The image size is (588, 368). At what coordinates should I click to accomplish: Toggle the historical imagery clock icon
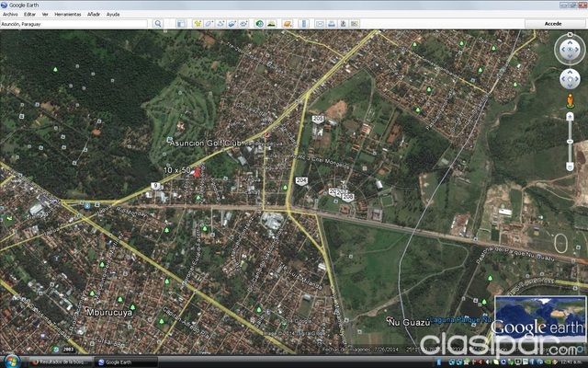(259, 24)
